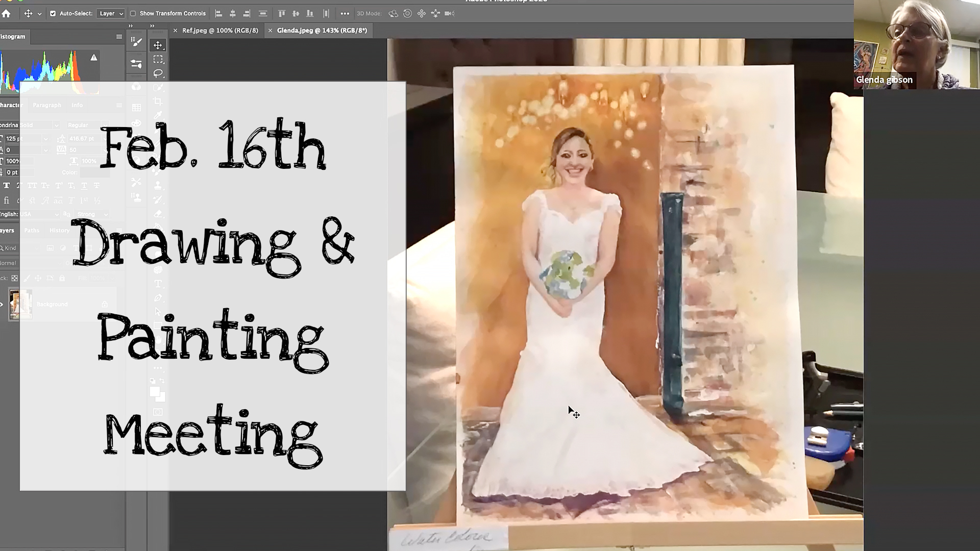The height and width of the screenshot is (551, 980).
Task: Click 3D Mode pan icon
Action: click(x=422, y=14)
